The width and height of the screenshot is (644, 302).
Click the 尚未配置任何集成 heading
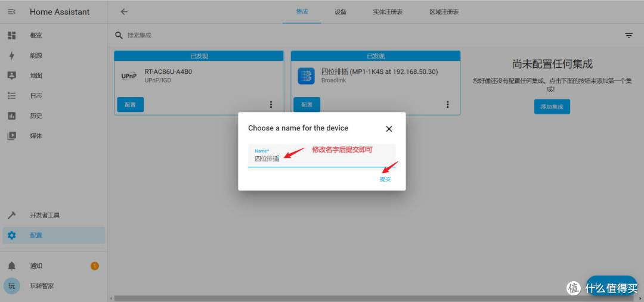552,64
